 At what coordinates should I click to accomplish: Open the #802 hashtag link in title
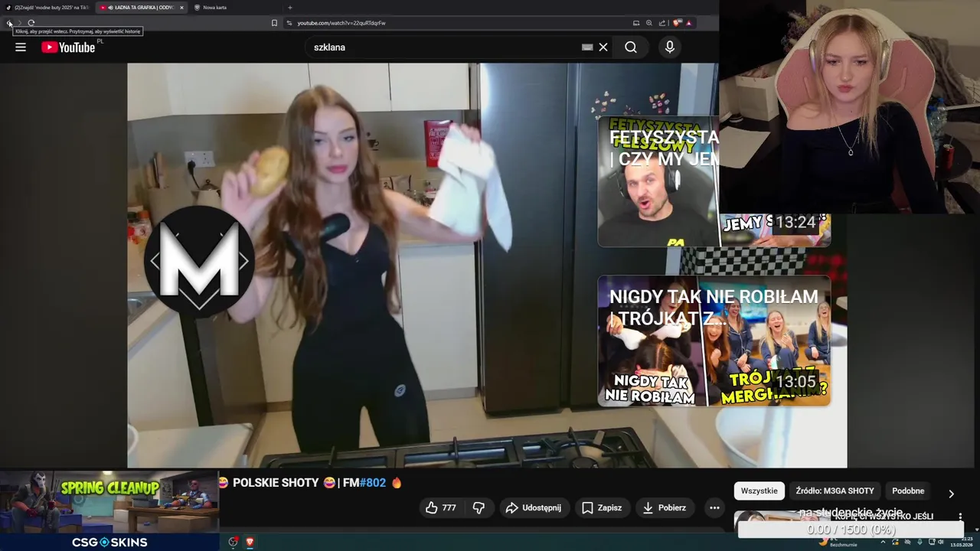[x=372, y=483]
